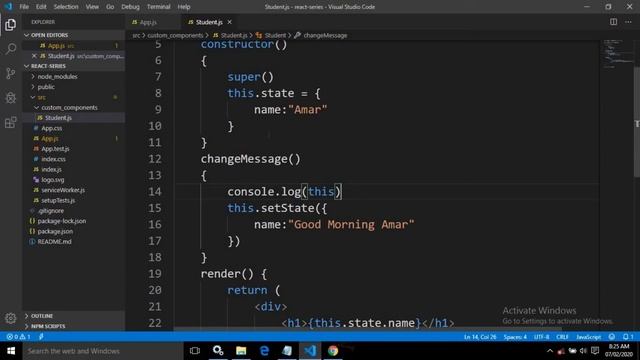Open the Source Control view

coord(11,73)
